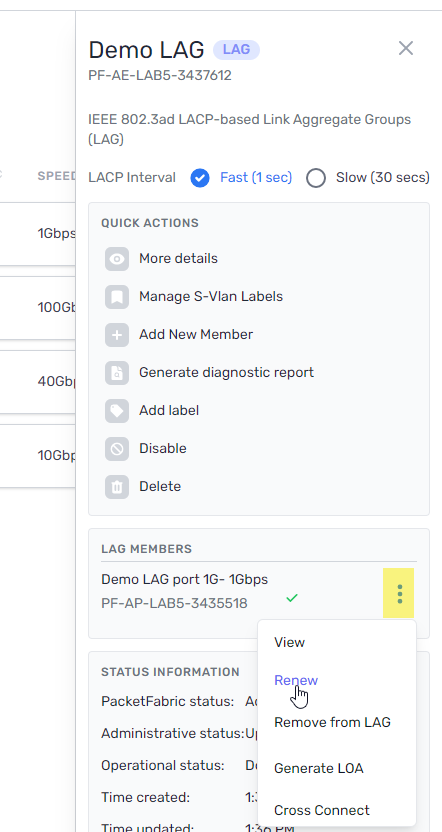Choose Renew from the member menu
442x832 pixels.
click(296, 680)
